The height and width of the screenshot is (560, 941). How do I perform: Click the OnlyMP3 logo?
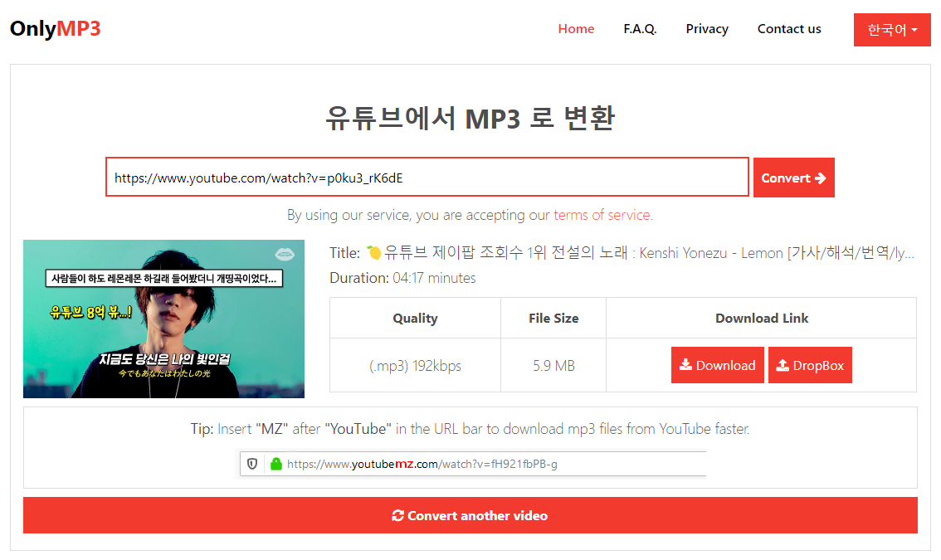56,28
